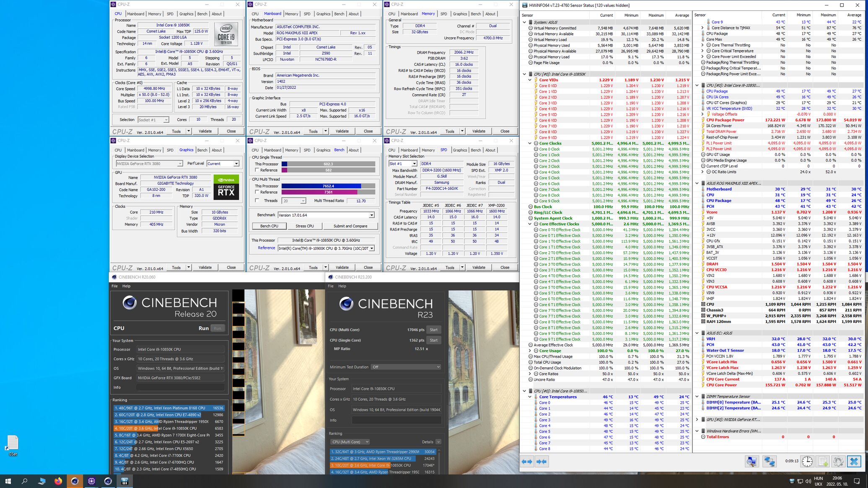Open File menu in Cinebench R20

pos(114,286)
